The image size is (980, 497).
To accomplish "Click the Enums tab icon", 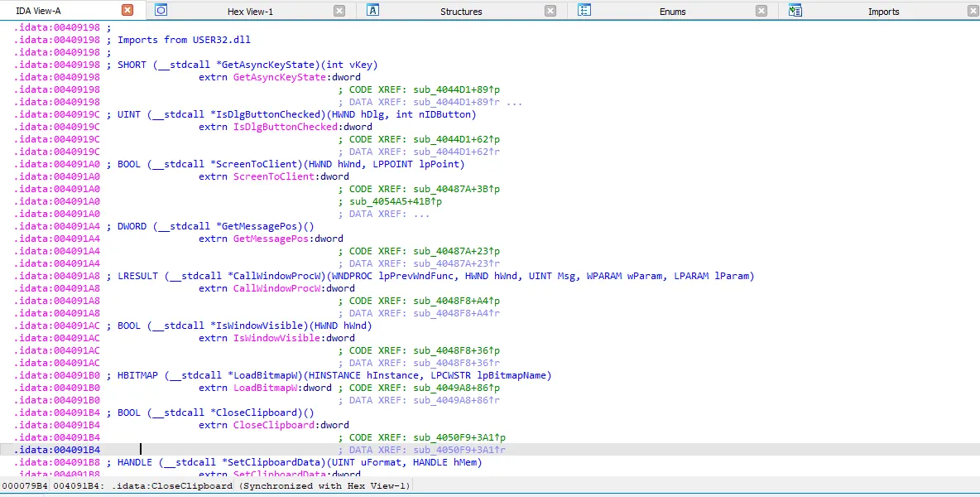I will click(584, 11).
